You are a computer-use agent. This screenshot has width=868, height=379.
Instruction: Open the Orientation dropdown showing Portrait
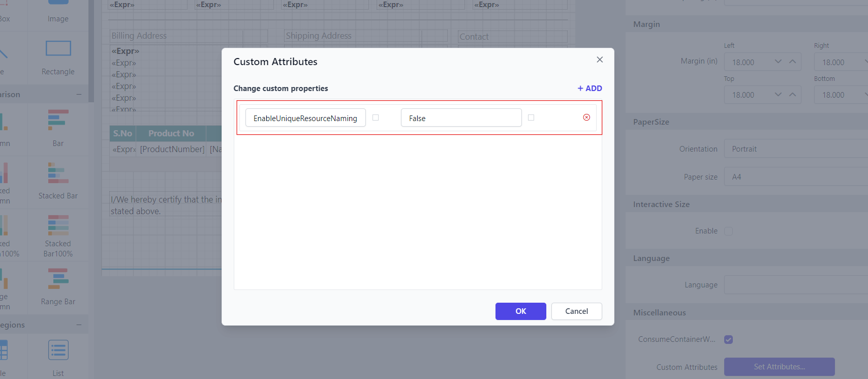[x=795, y=149]
